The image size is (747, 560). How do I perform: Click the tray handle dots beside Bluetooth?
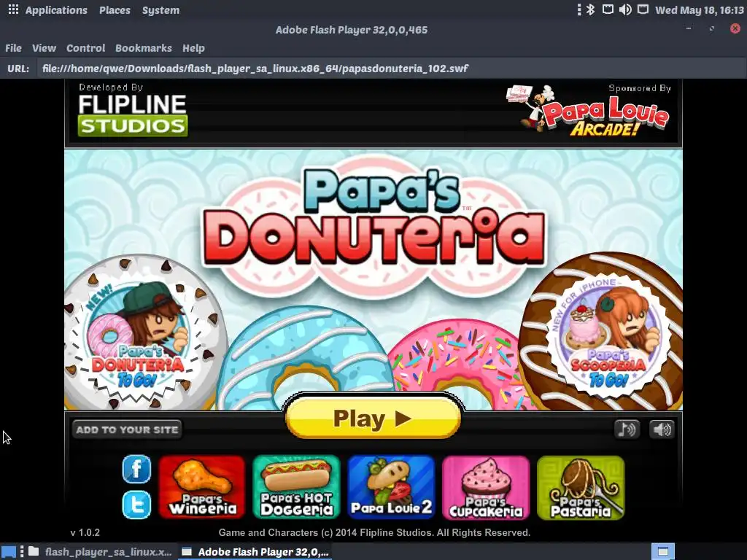pyautogui.click(x=578, y=9)
